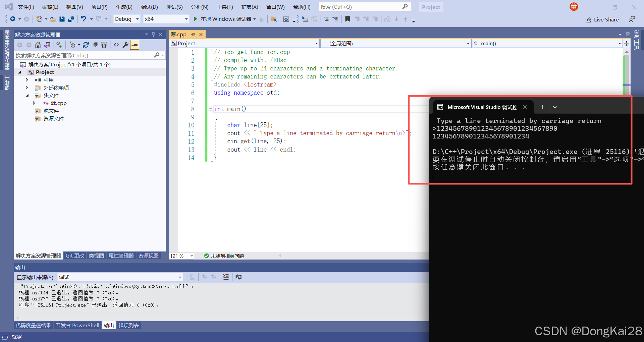Comment out the selected lines icon
Image resolution: width=644 pixels, height=342 pixels.
[326, 19]
